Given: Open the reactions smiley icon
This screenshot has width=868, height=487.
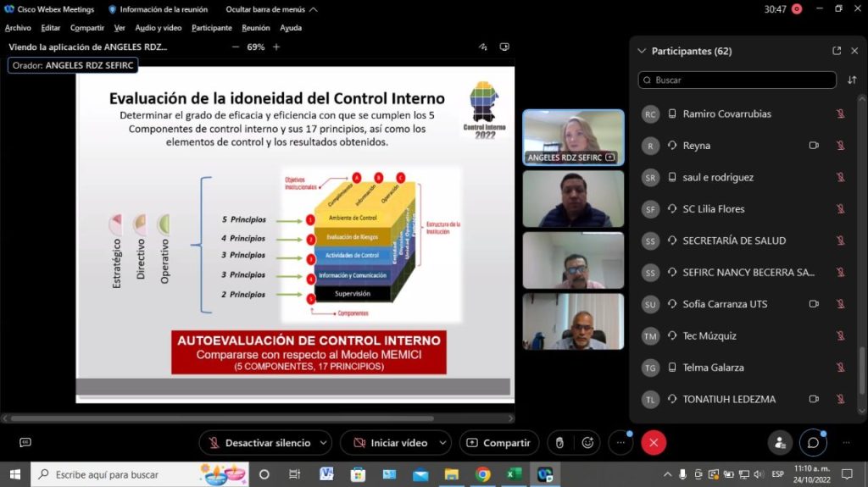Looking at the screenshot, I should [x=587, y=442].
